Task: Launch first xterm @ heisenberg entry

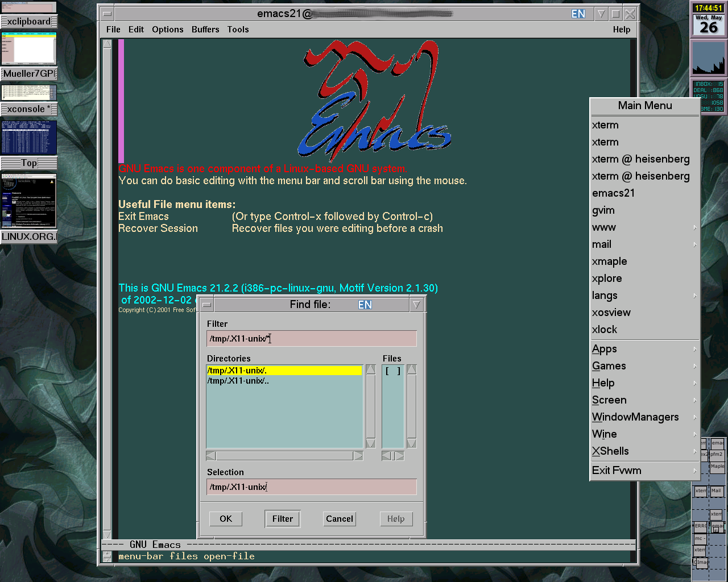Action: point(644,159)
